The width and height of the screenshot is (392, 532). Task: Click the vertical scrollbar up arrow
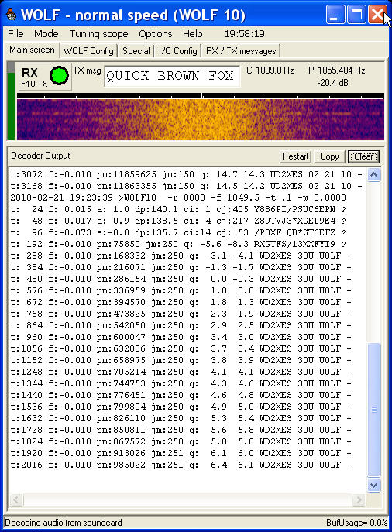point(373,175)
